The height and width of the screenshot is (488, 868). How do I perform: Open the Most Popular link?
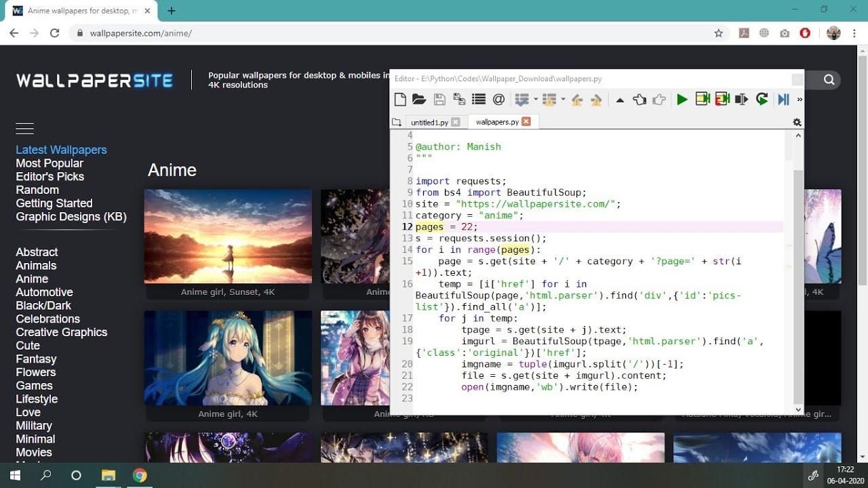pyautogui.click(x=50, y=163)
